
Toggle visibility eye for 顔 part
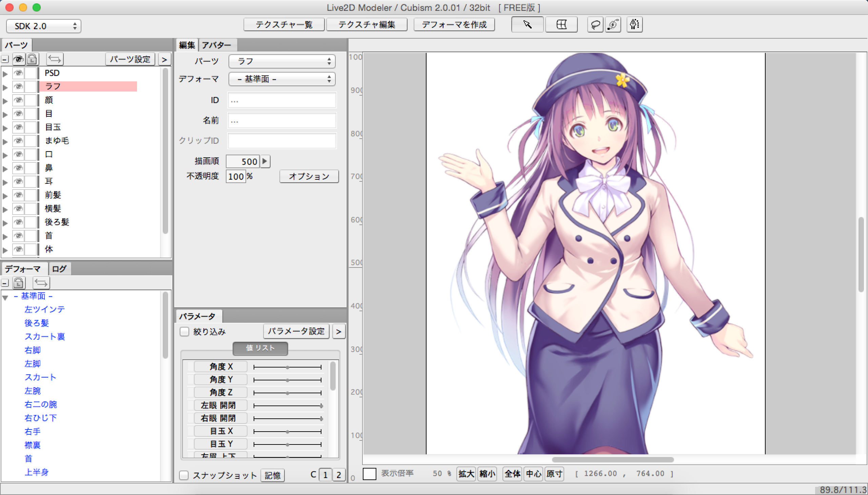tap(18, 100)
